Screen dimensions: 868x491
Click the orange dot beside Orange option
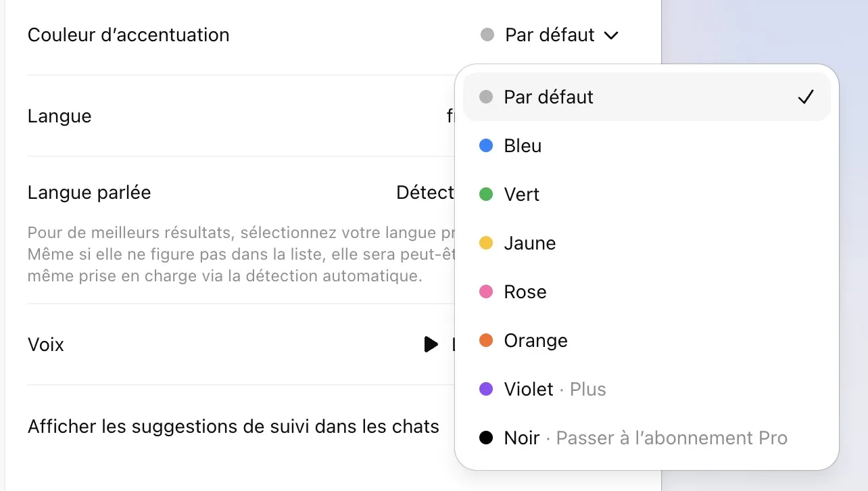coord(485,340)
